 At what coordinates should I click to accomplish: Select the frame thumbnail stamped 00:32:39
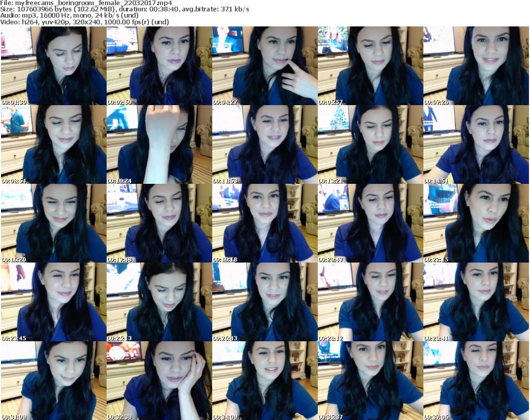click(x=159, y=381)
